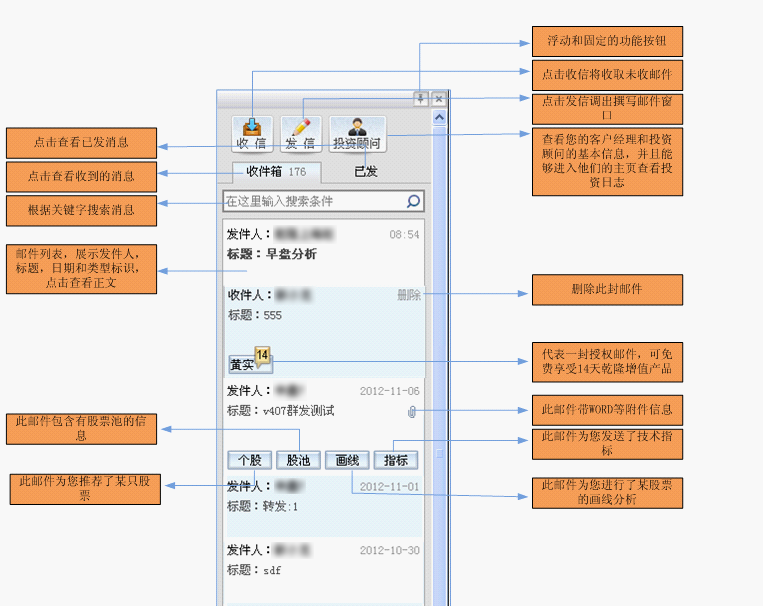This screenshot has height=607, width=764.
Task: Click the date 2012-11-06
Action: (x=390, y=391)
